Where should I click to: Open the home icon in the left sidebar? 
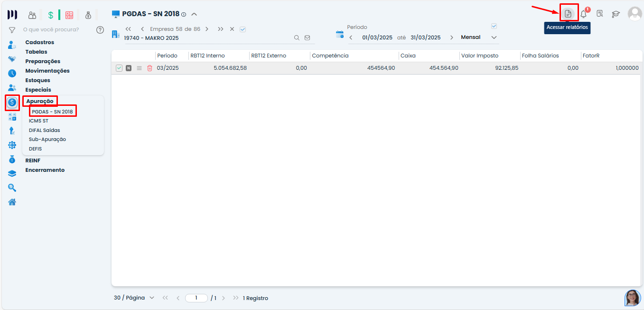tap(12, 202)
